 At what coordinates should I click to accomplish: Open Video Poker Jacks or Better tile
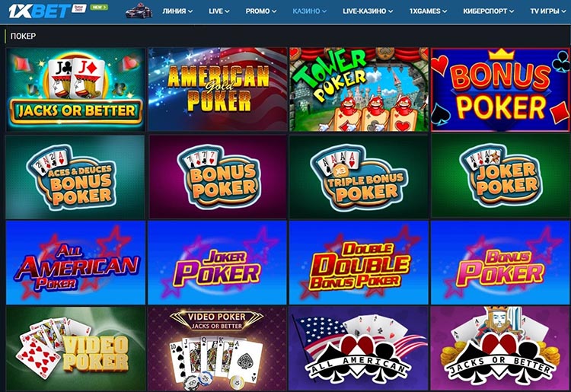[x=218, y=349]
